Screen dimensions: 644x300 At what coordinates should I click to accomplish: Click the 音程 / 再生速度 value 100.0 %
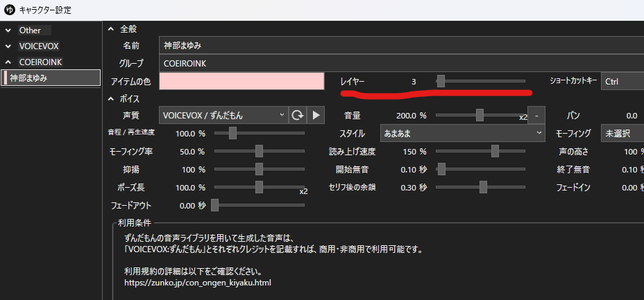coord(190,134)
